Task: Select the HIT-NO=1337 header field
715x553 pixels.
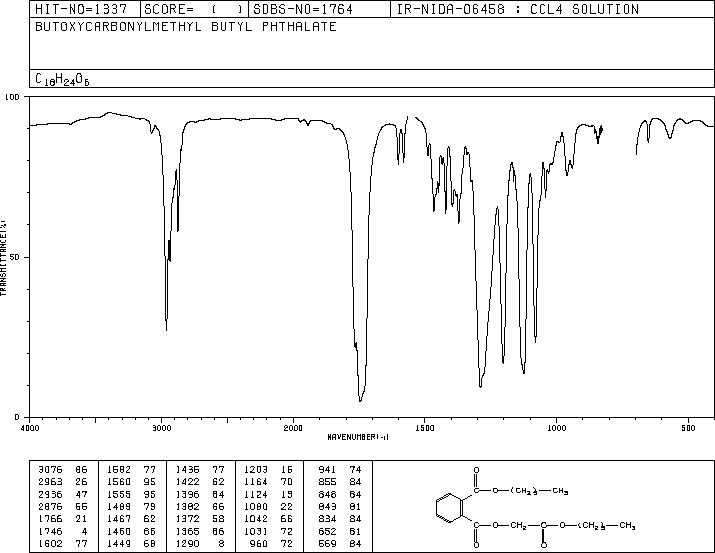Action: click(x=81, y=9)
